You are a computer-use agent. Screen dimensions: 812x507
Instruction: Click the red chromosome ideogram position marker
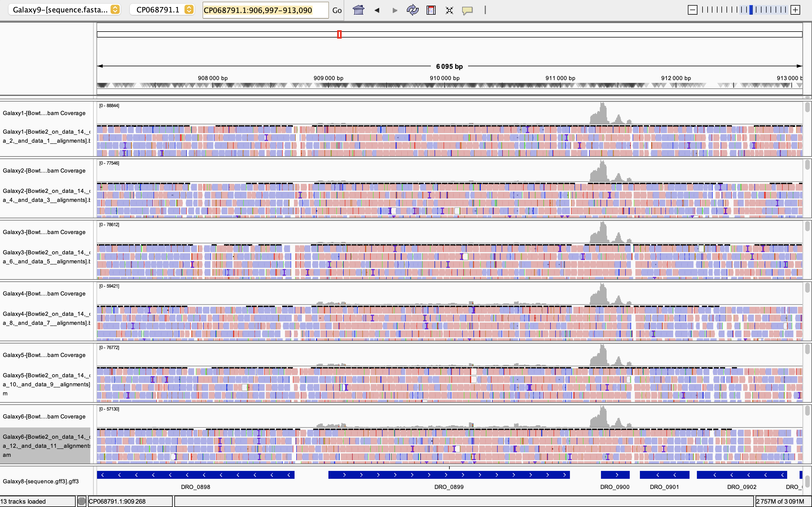339,34
